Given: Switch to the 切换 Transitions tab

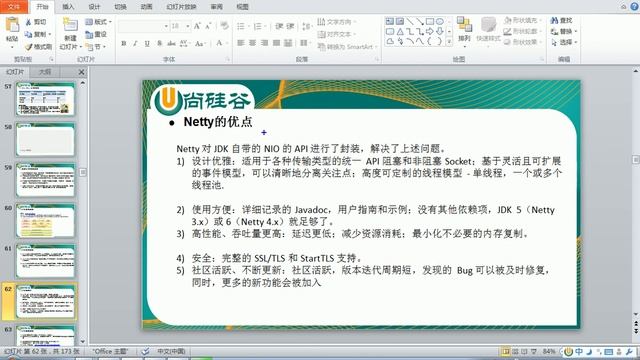Looking at the screenshot, I should 120,7.
